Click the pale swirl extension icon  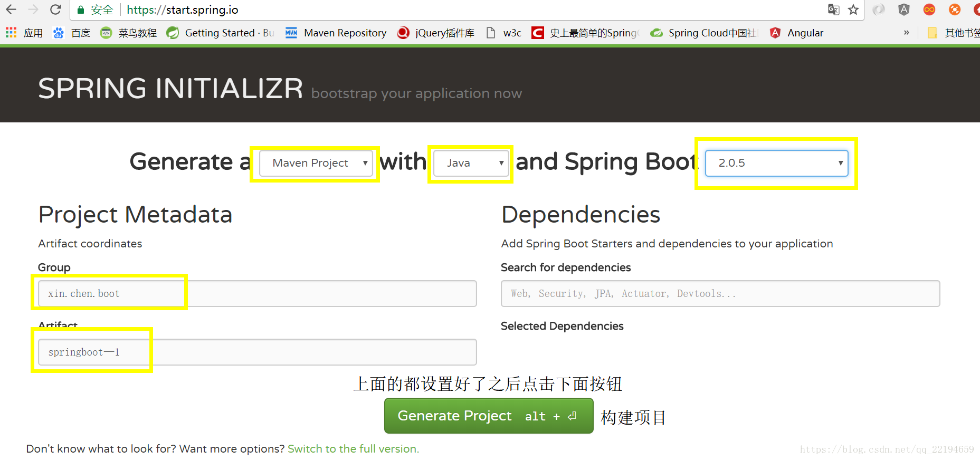click(x=879, y=9)
